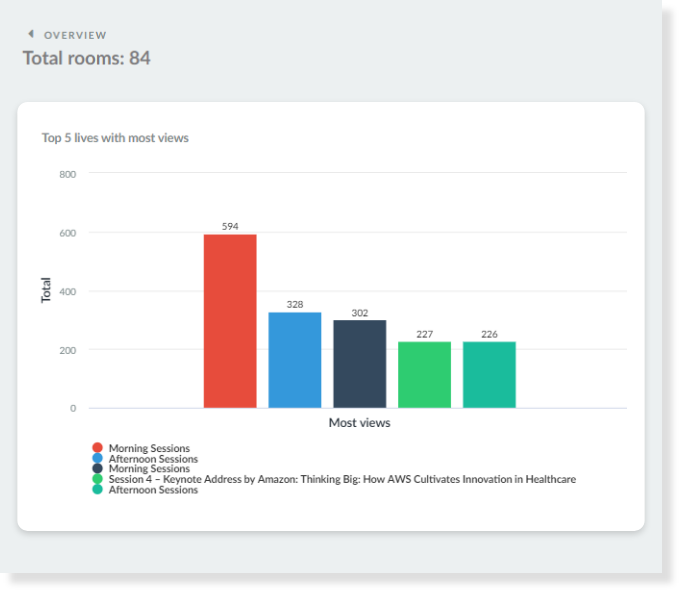Select the blue 328 views bar
The height and width of the screenshot is (592, 681).
pyautogui.click(x=295, y=360)
